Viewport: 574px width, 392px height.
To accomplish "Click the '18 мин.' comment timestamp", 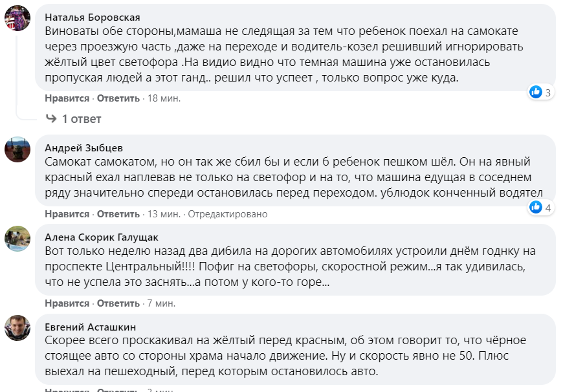I will pyautogui.click(x=164, y=98).
